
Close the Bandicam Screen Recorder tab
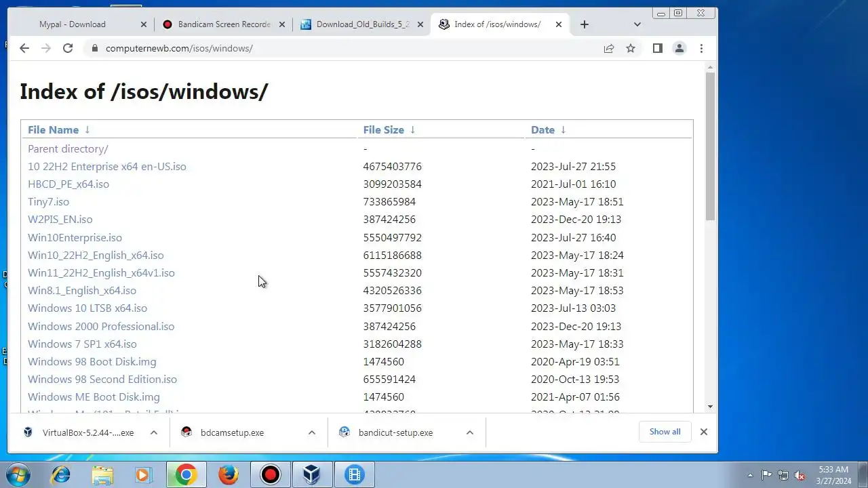(281, 24)
